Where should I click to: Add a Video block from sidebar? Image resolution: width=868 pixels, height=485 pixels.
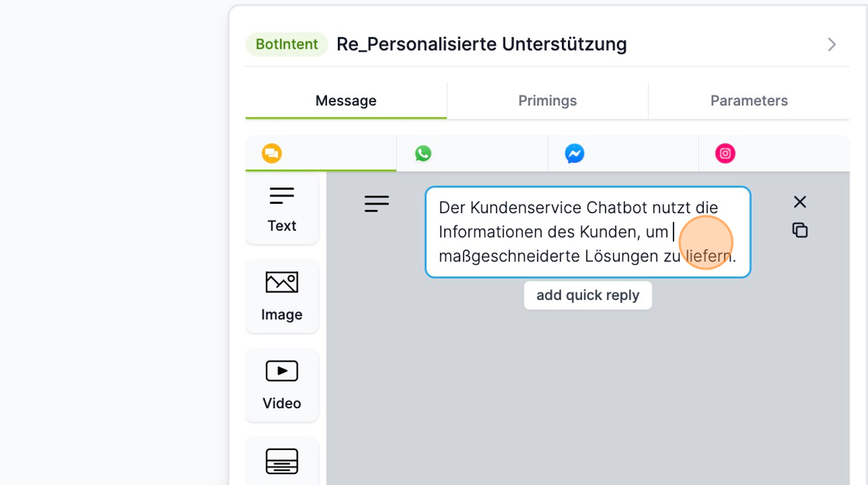pyautogui.click(x=282, y=385)
